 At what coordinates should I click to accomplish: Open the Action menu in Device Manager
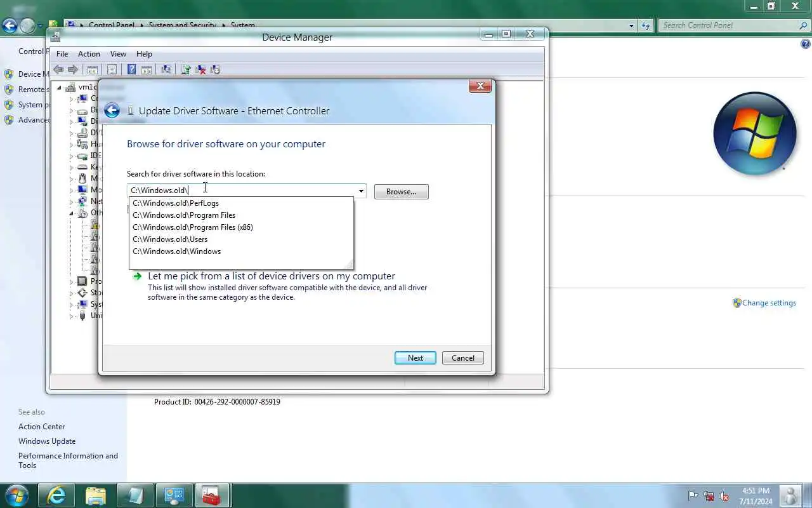pyautogui.click(x=89, y=54)
